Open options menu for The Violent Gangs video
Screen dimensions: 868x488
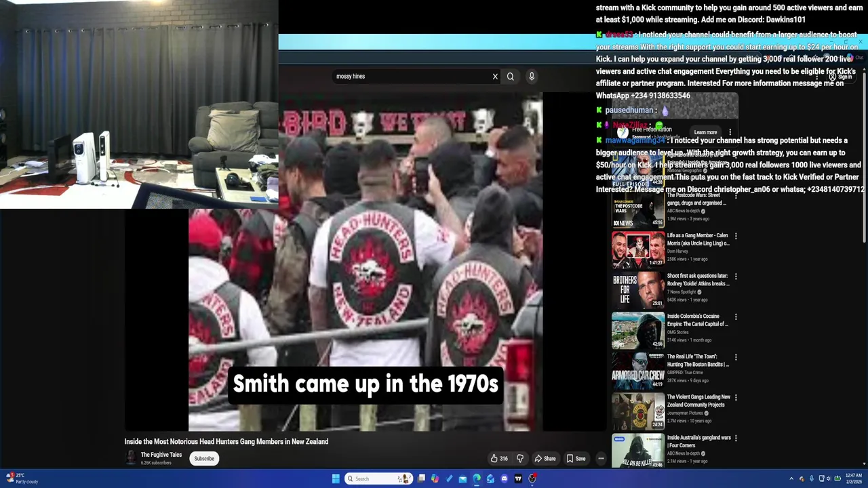tap(736, 398)
